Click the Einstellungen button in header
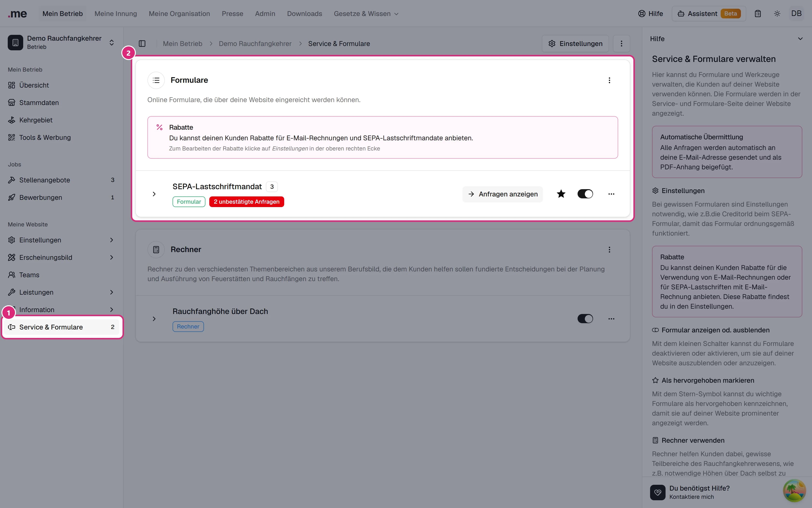812x508 pixels. tap(575, 44)
